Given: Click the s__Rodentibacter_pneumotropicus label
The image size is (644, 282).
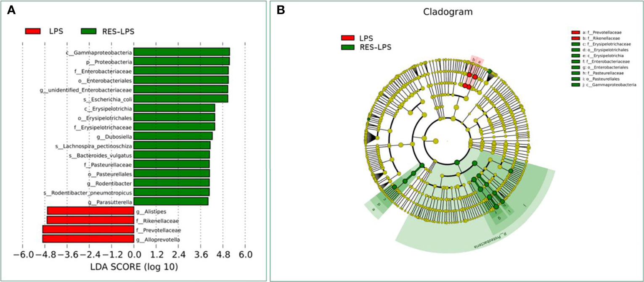Looking at the screenshot, I should point(88,192).
